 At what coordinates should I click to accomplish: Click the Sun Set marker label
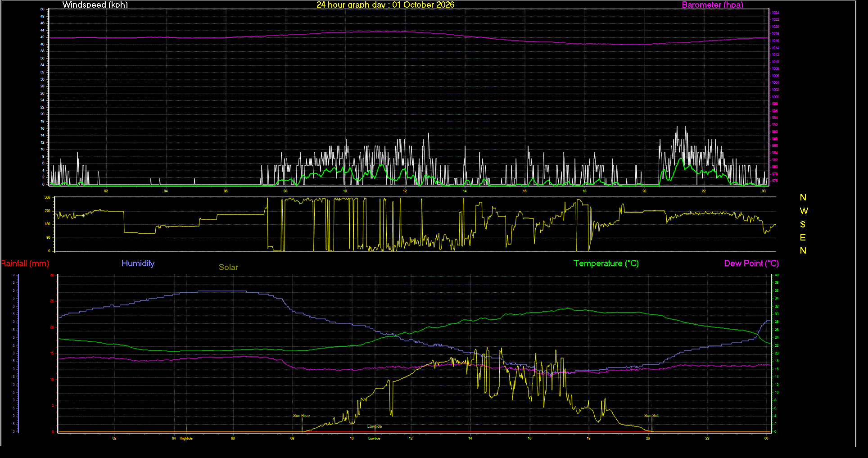click(x=651, y=416)
